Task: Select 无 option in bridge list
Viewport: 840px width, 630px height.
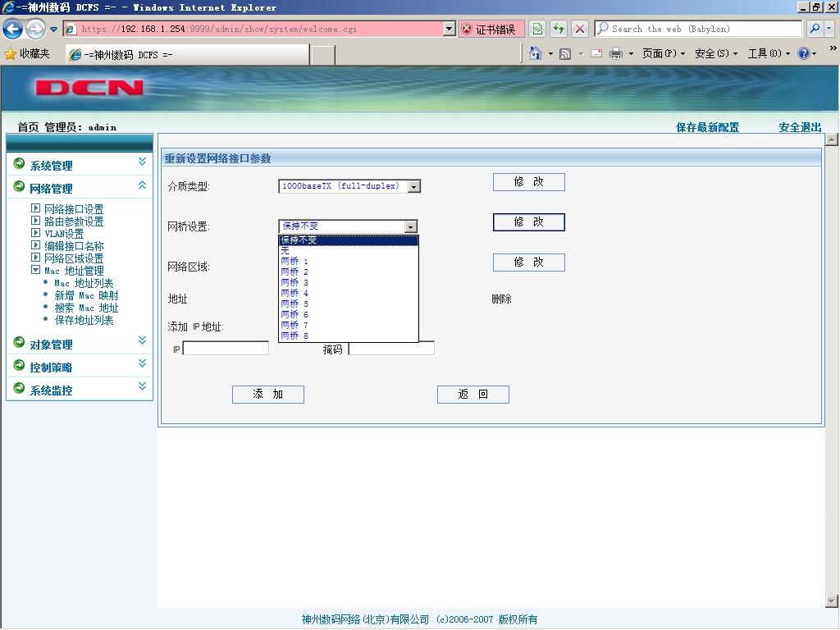Action: pyautogui.click(x=348, y=250)
